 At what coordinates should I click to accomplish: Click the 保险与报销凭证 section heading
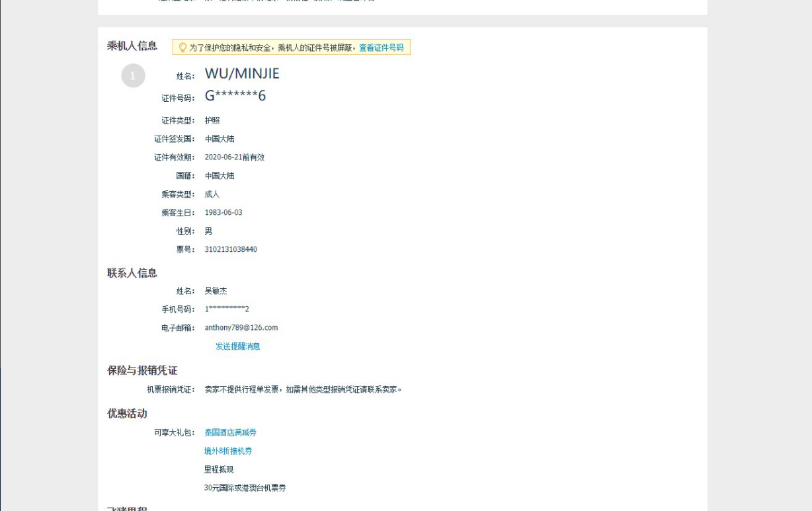(x=142, y=370)
